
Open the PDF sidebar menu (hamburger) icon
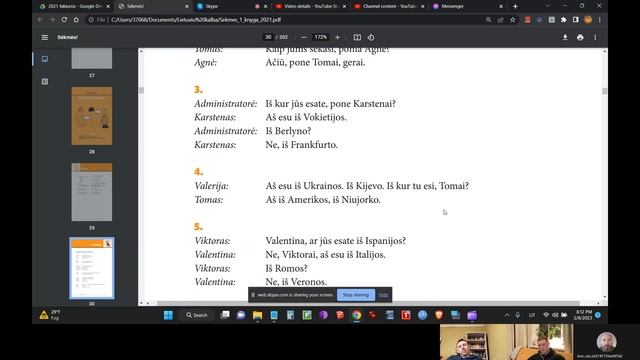pos(44,37)
